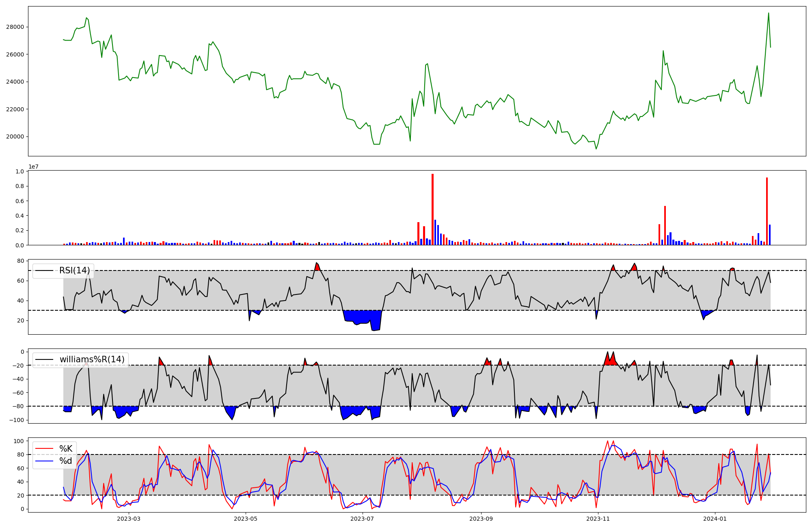Screen dimensions: 812x528
Task: Click the 1e7 volume scale label
Action: click(33, 167)
